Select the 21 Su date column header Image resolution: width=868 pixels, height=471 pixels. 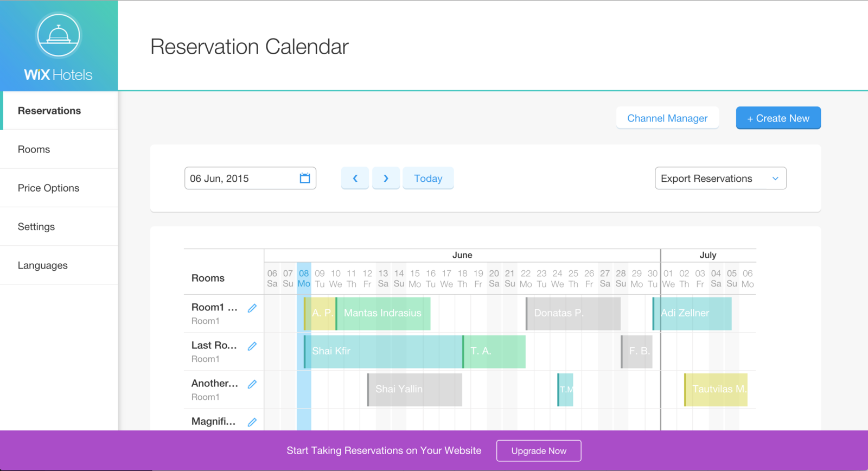pyautogui.click(x=509, y=278)
